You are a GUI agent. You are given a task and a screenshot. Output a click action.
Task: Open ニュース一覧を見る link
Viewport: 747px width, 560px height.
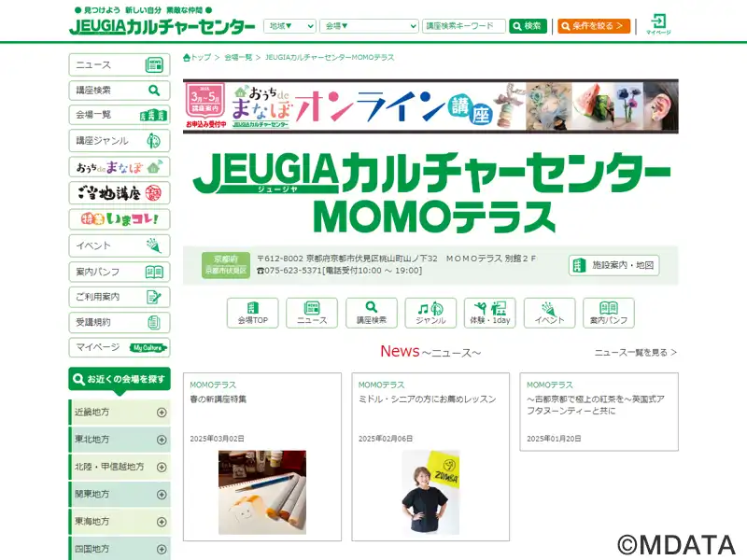click(x=636, y=353)
